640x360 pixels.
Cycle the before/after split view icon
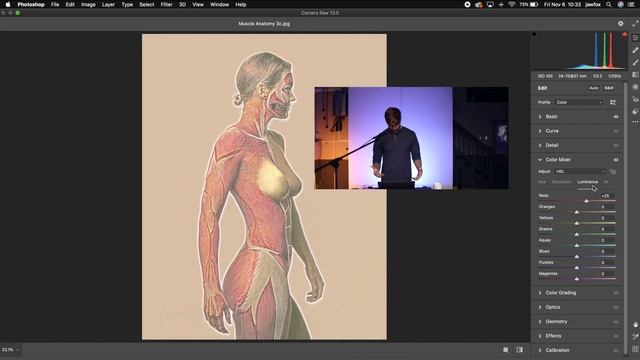point(520,350)
